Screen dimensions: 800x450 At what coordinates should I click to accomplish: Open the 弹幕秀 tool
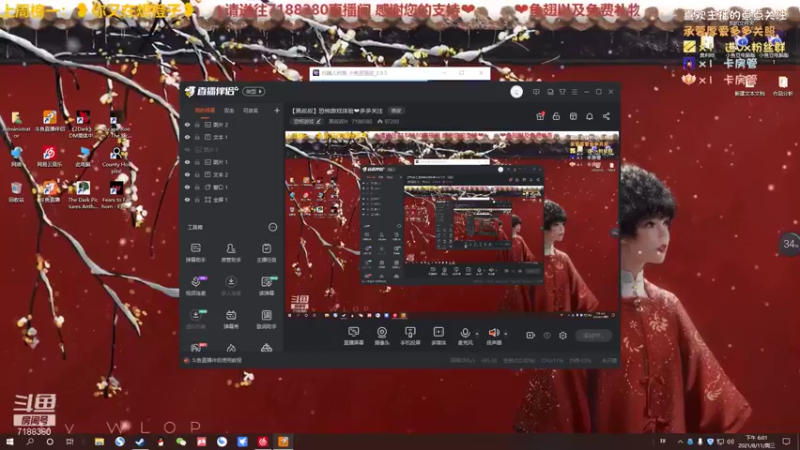231,319
